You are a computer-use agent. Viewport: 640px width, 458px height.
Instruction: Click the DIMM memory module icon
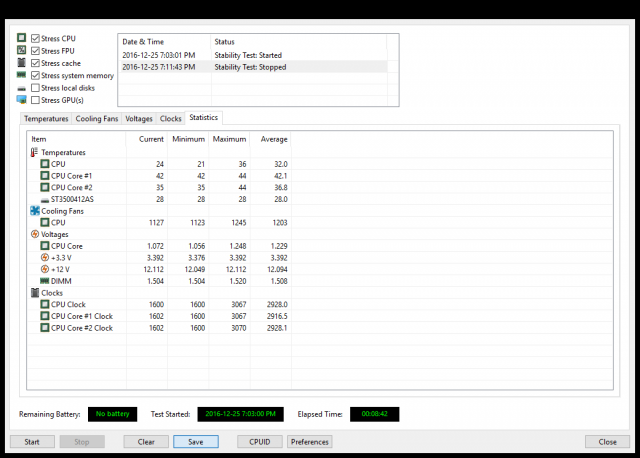[44, 281]
